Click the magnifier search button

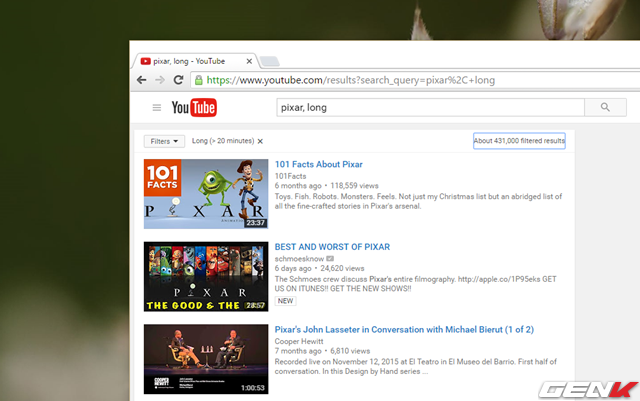click(x=605, y=107)
